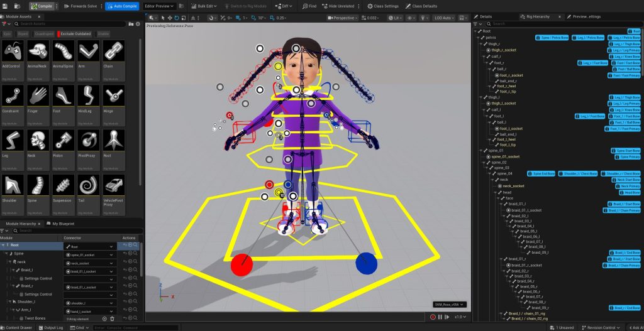Open the spine_01_socket connector dropdown
The image size is (644, 331).
coord(112,255)
